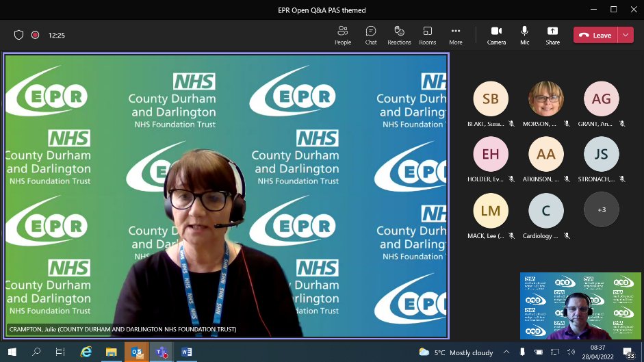The width and height of the screenshot is (644, 362).
Task: Click CRAMPTON, Julie name label
Action: click(x=123, y=329)
